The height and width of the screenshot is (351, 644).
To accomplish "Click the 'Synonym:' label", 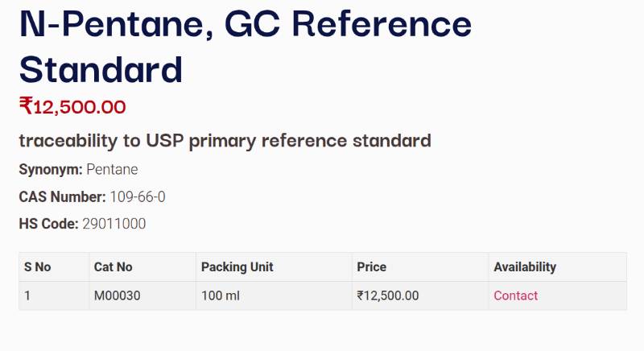I will (x=51, y=170).
